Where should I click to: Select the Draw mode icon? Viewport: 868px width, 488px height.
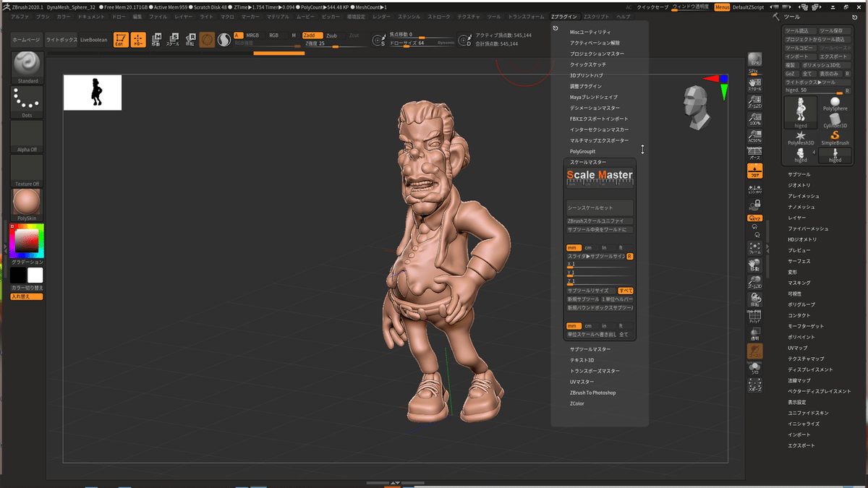[138, 39]
